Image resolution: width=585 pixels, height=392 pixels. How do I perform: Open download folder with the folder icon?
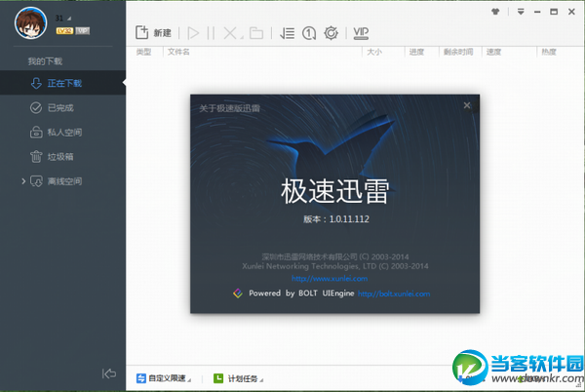tap(256, 33)
